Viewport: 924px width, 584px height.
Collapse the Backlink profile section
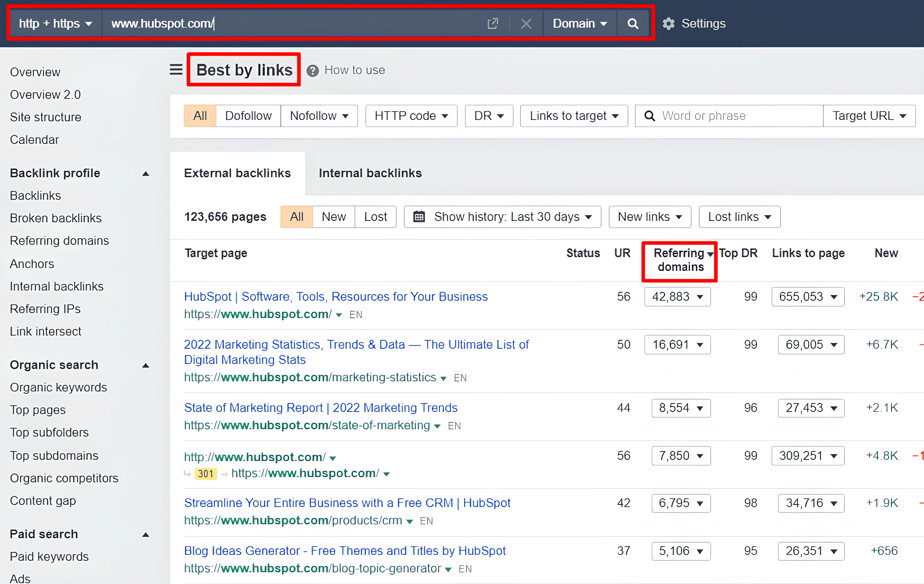[145, 174]
